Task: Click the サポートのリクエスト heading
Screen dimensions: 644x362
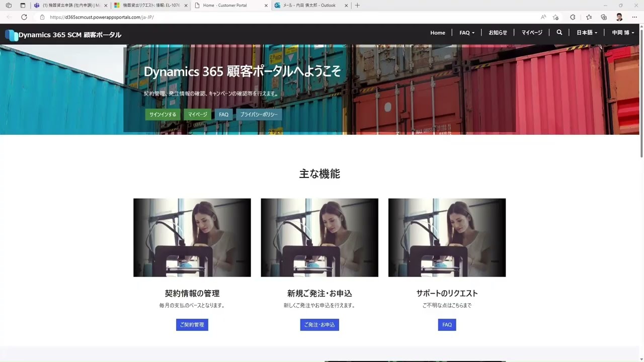Action: click(x=447, y=293)
